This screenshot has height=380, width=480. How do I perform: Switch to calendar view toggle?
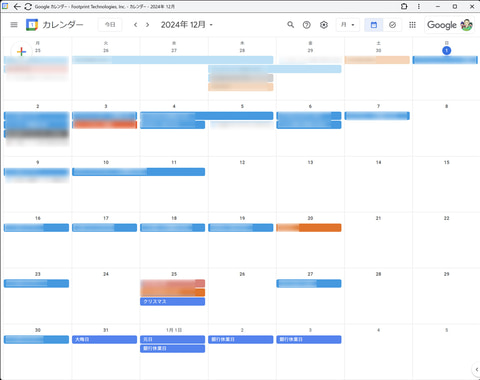click(374, 25)
